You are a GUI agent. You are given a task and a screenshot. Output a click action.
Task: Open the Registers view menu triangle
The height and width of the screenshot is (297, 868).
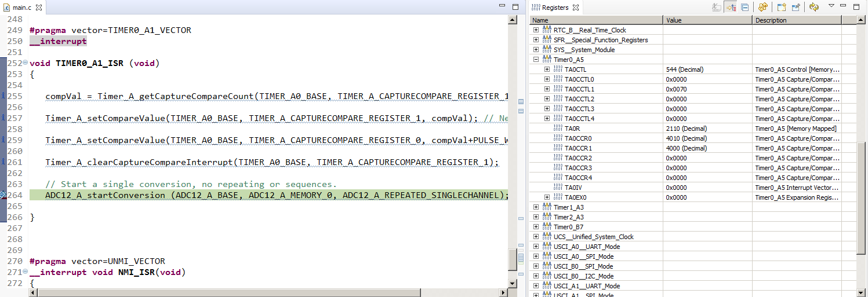click(x=831, y=6)
